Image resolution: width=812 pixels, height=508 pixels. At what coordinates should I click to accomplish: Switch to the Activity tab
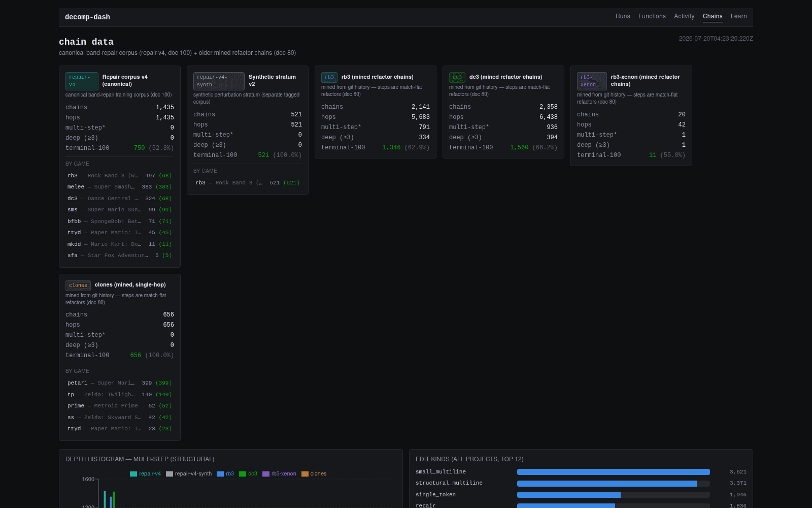coord(684,16)
